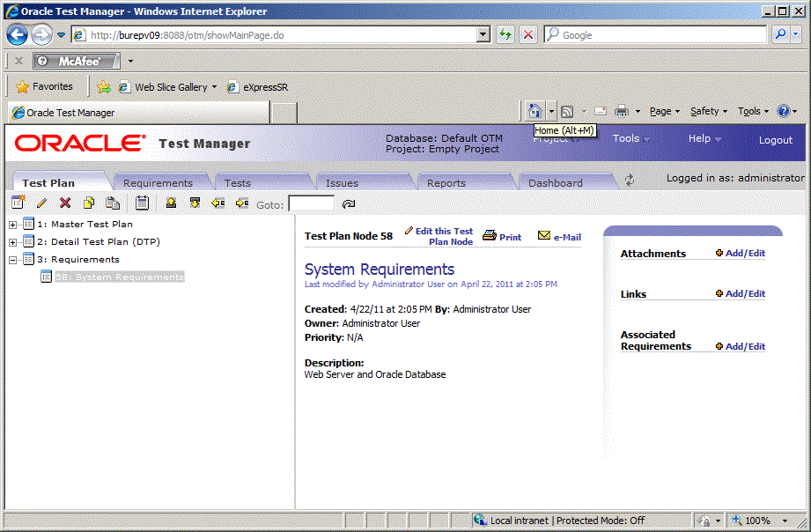Open the Oracle Test Manager Tools menu

click(x=631, y=138)
